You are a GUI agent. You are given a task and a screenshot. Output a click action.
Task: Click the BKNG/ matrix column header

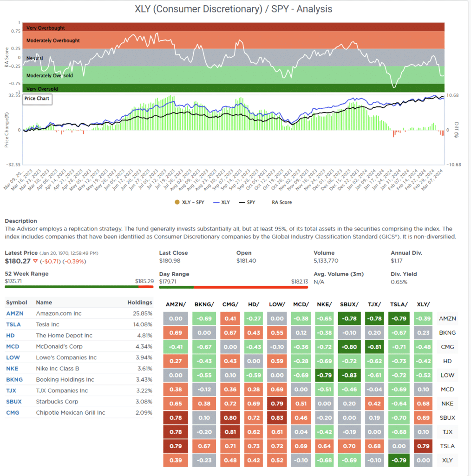204,304
